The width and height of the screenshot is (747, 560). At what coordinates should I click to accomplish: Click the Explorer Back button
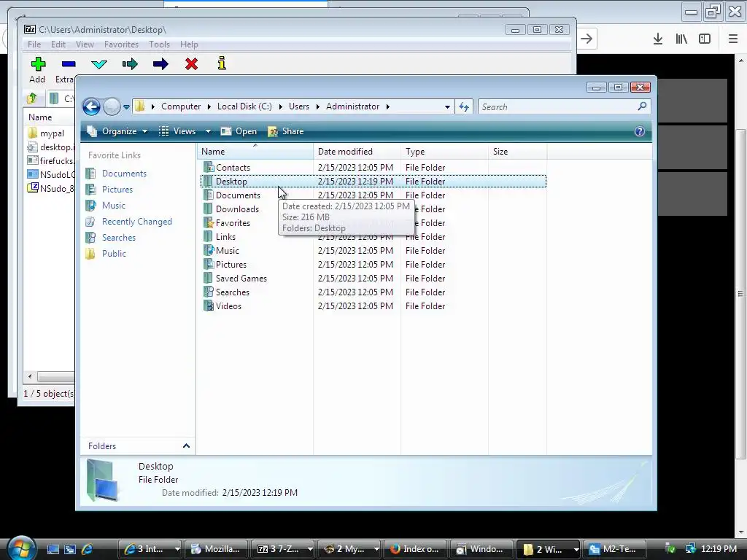pos(91,106)
